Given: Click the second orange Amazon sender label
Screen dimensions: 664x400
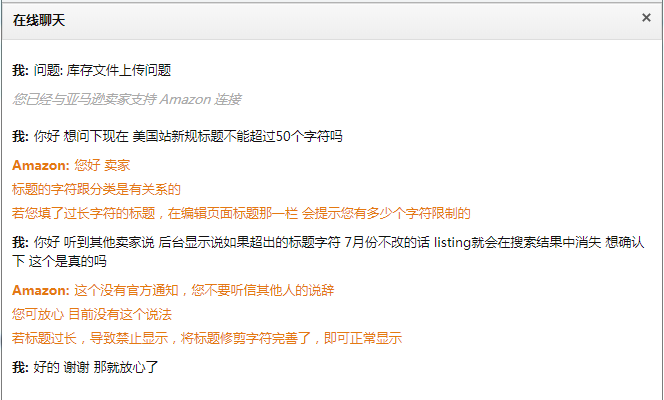Looking at the screenshot, I should click(41, 290).
